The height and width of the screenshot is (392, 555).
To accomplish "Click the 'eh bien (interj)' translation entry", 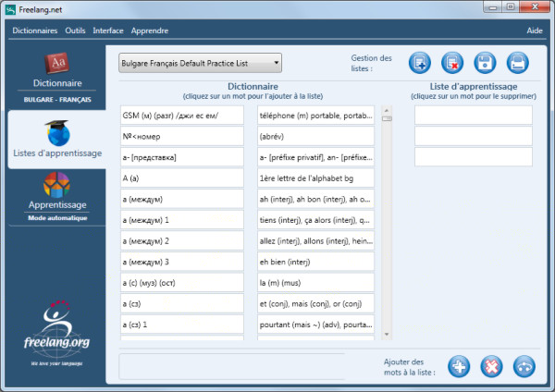I will point(315,262).
